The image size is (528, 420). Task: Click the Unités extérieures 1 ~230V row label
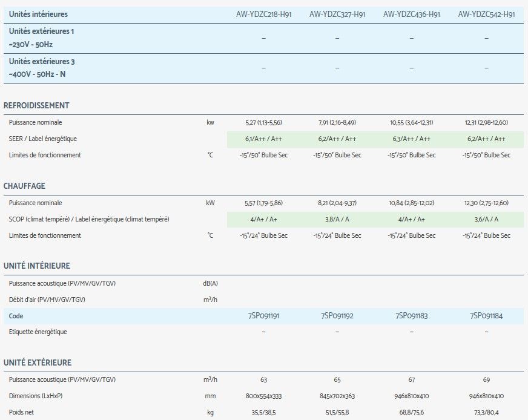(42, 38)
